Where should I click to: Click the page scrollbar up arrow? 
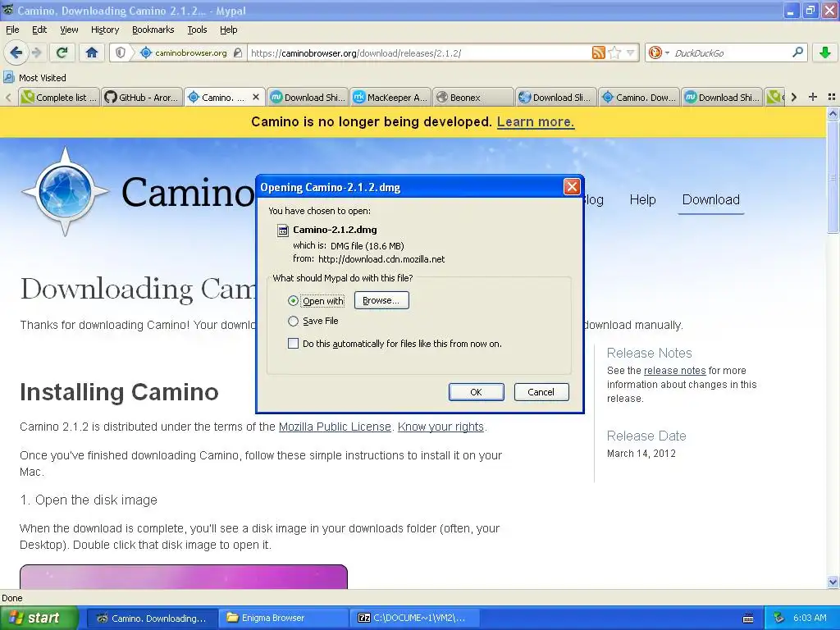[x=833, y=113]
